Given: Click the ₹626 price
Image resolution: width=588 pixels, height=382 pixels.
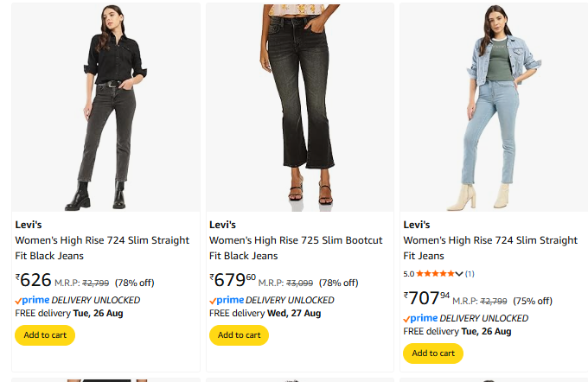Looking at the screenshot, I should click(x=35, y=280).
